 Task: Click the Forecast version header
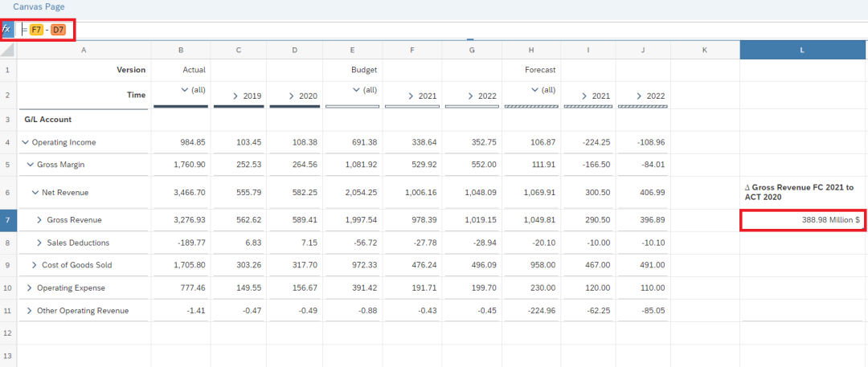coord(540,70)
